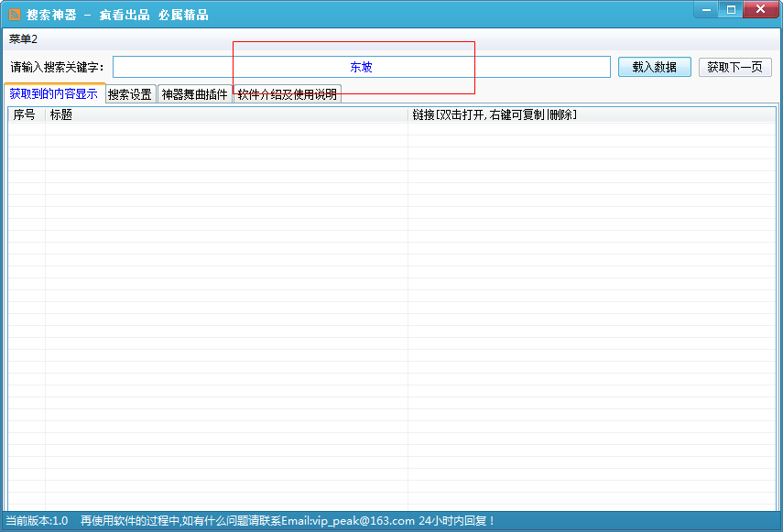Click the toolbar area below 菜单2
Screen dimensions: 783x532
click(x=391, y=39)
